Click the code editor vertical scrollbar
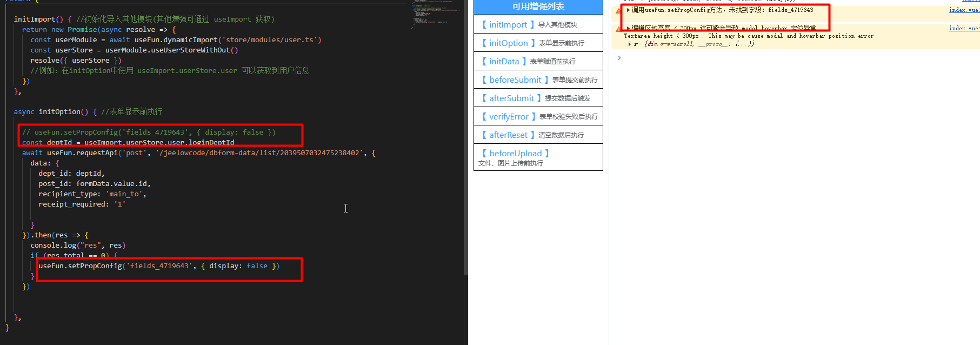980x345 pixels. 465,162
